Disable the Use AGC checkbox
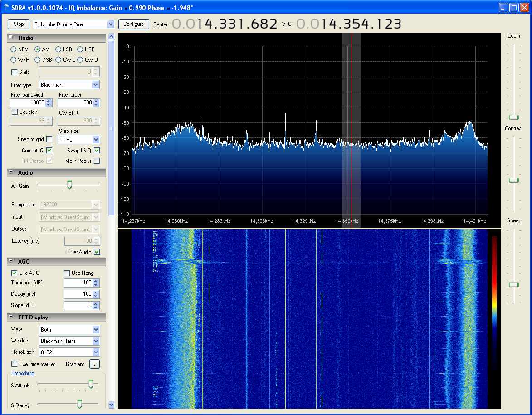The width and height of the screenshot is (532, 415). click(x=15, y=273)
